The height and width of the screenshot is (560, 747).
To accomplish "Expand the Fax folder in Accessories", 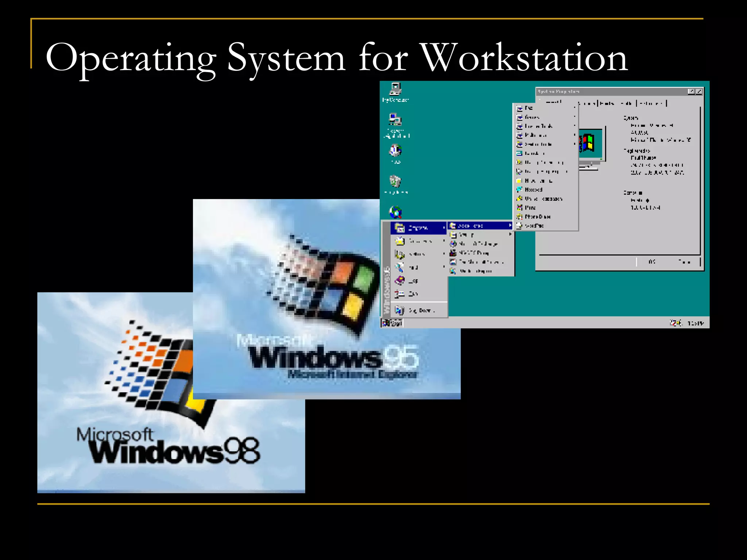I will pos(546,108).
